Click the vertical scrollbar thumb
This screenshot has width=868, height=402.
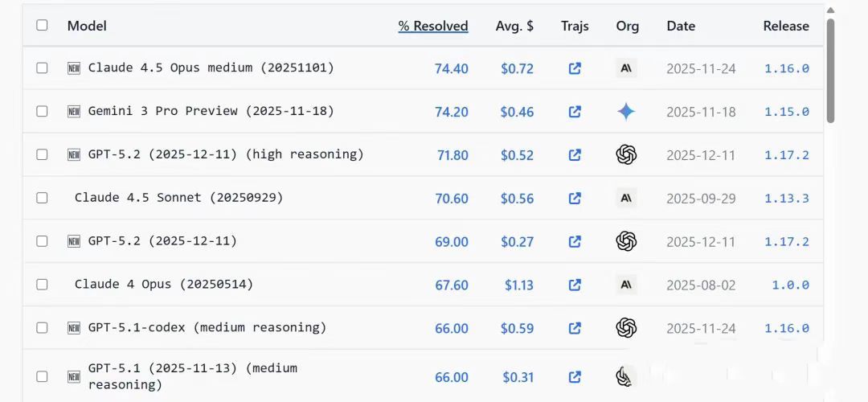coord(830,70)
